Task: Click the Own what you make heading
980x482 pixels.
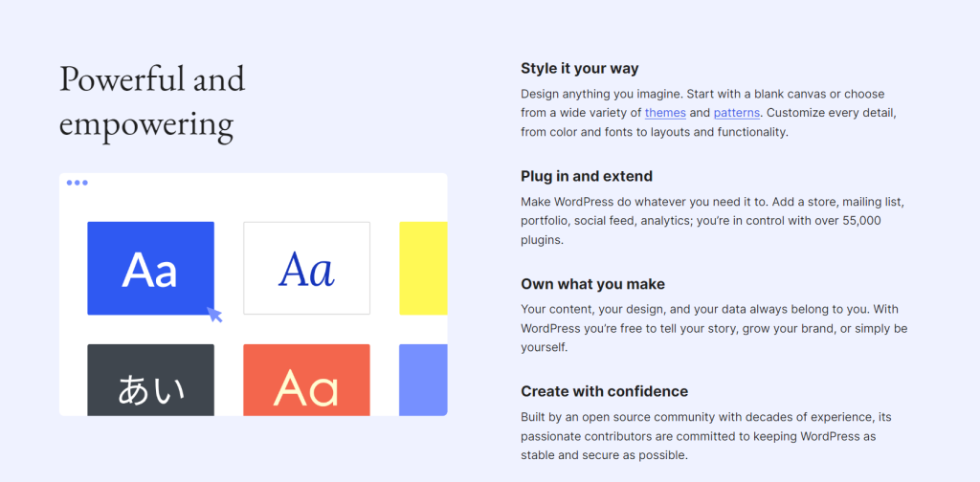Action: (x=592, y=284)
